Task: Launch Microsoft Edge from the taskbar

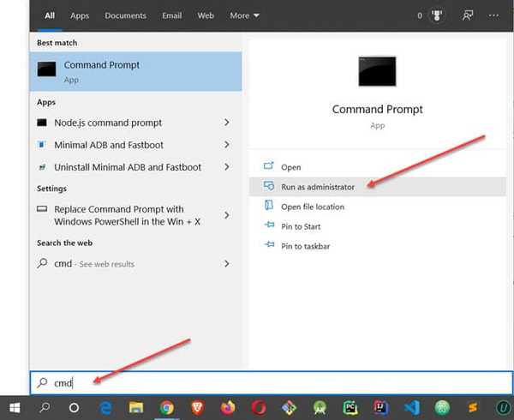Action: coord(105,408)
